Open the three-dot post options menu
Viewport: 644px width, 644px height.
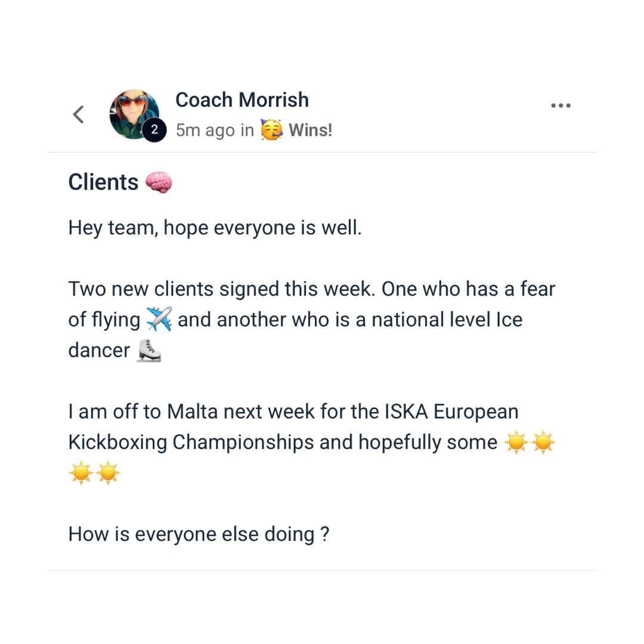[561, 106]
